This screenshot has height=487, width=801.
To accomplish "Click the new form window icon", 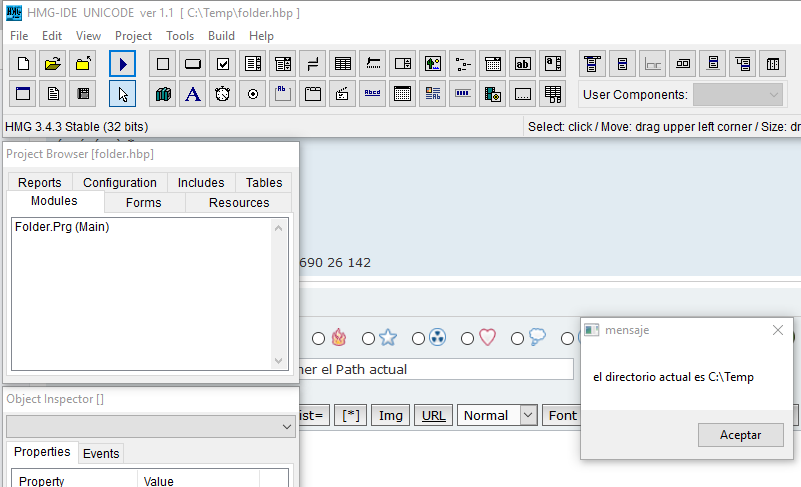I will click(x=23, y=94).
